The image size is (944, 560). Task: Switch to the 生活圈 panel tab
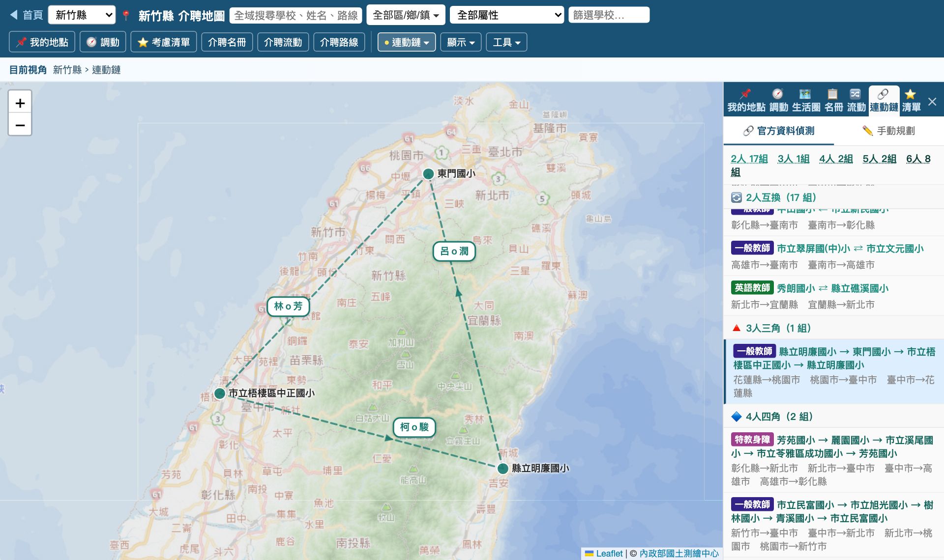pyautogui.click(x=806, y=101)
